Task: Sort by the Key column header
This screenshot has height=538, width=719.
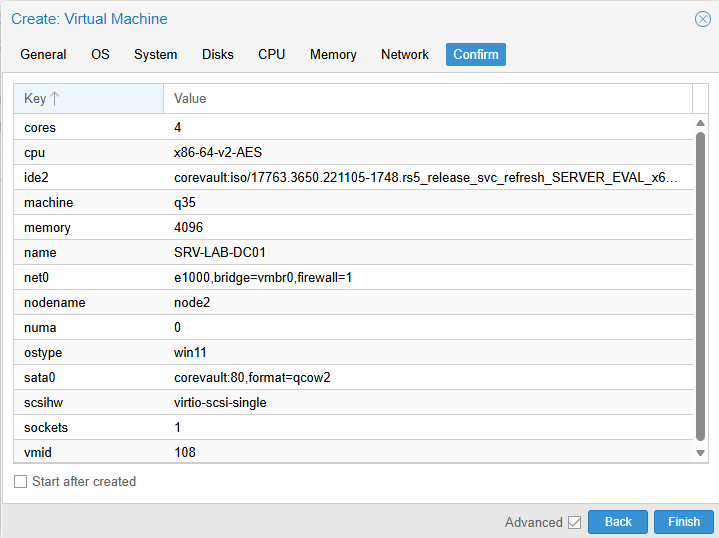Action: coord(88,99)
